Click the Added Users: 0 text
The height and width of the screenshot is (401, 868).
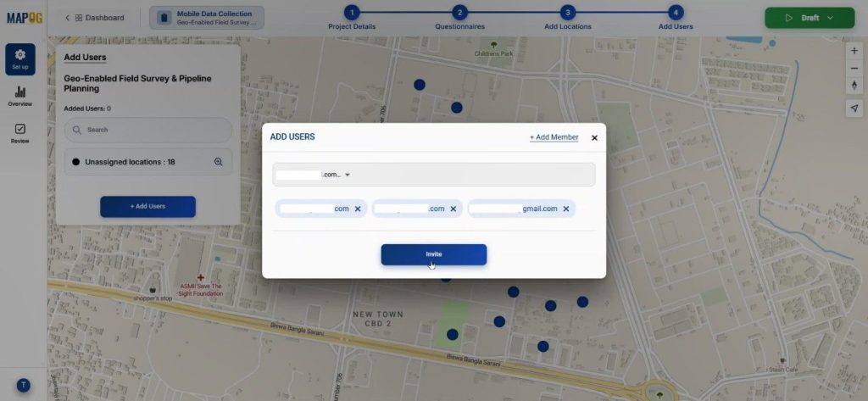(x=87, y=109)
